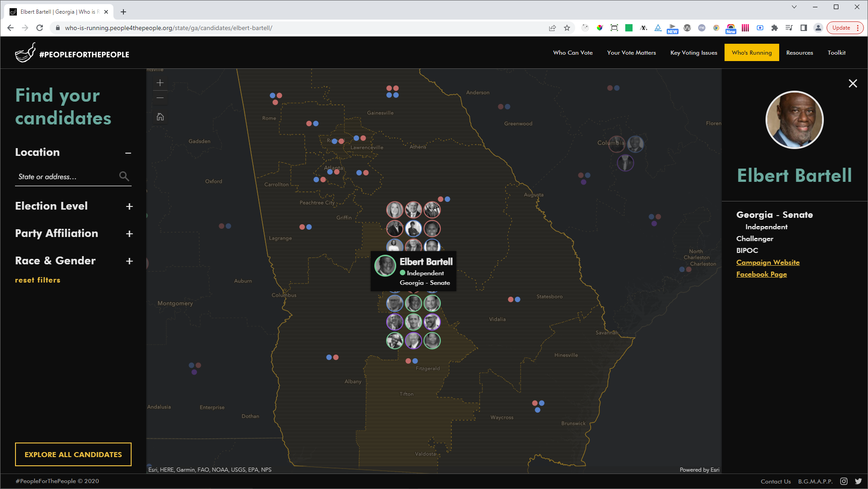Image resolution: width=868 pixels, height=489 pixels.
Task: Expand the Race & Gender filter
Action: (x=129, y=261)
